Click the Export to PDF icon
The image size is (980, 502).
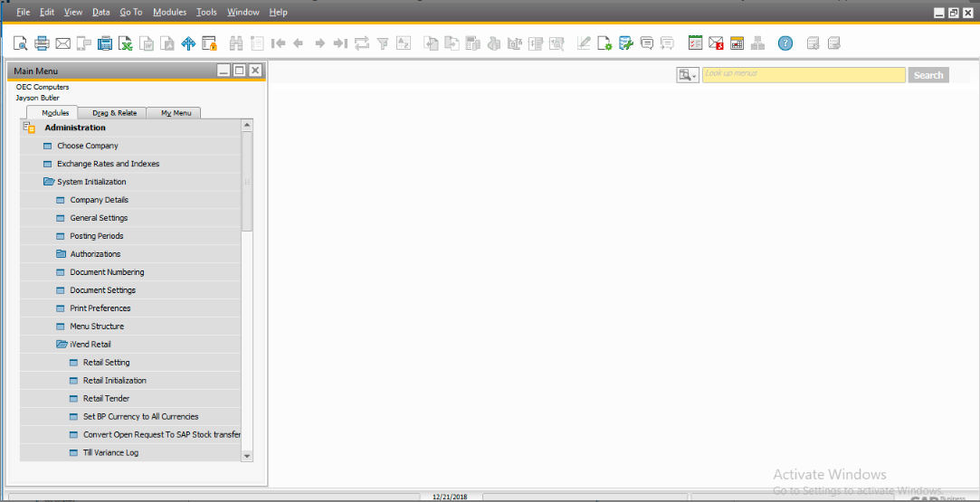167,43
